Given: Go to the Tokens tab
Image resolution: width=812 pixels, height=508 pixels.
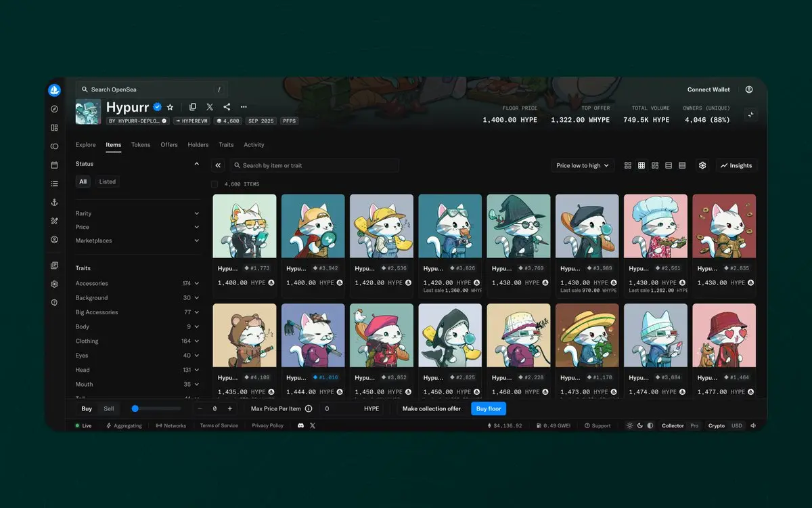Looking at the screenshot, I should point(141,145).
